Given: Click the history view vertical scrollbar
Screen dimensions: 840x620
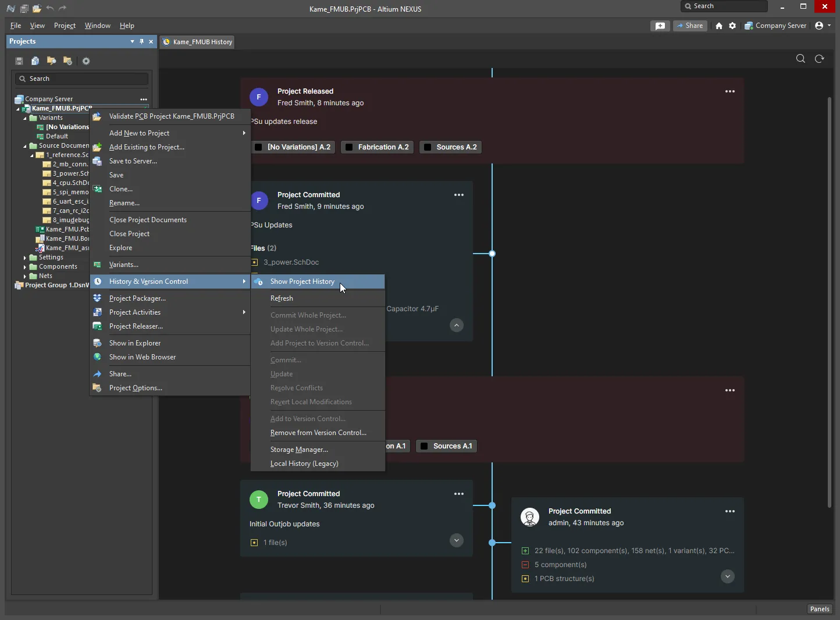Looking at the screenshot, I should click(x=830, y=302).
